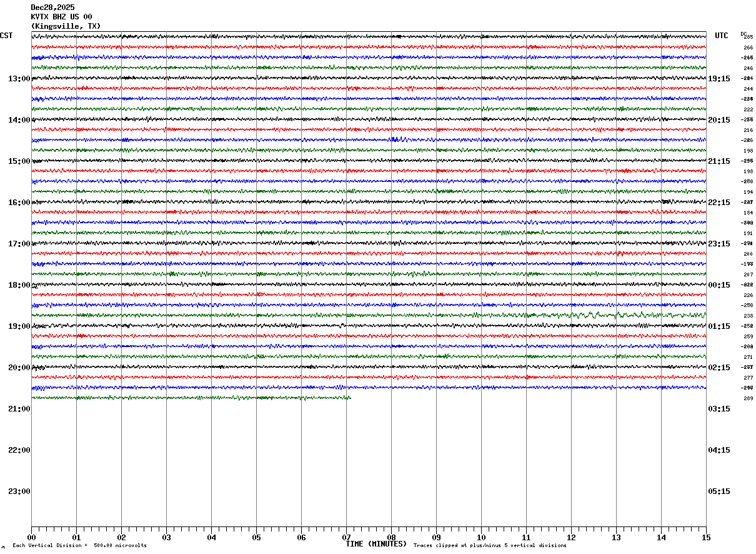This screenshot has width=756, height=554.
Task: Click DC offset value 200
Action: [x=748, y=254]
